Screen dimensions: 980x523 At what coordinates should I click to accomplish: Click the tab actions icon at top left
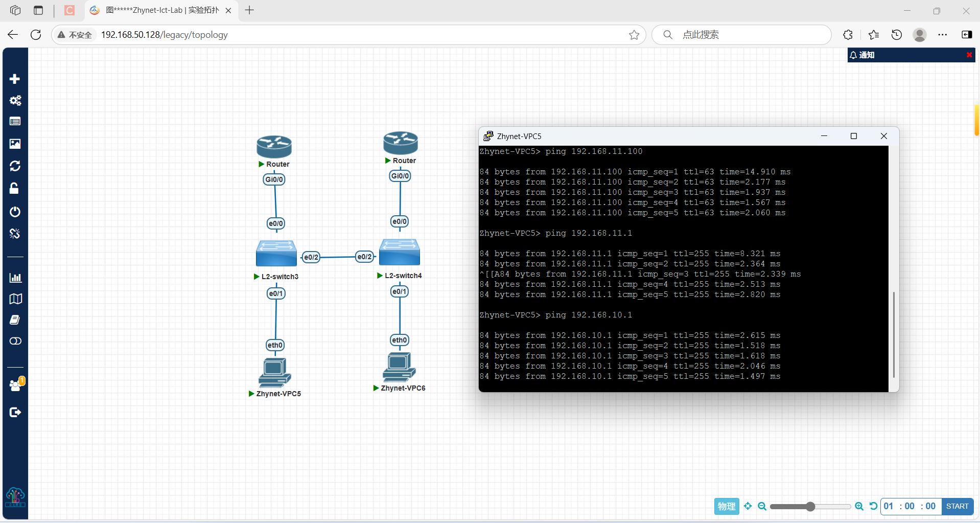point(38,10)
